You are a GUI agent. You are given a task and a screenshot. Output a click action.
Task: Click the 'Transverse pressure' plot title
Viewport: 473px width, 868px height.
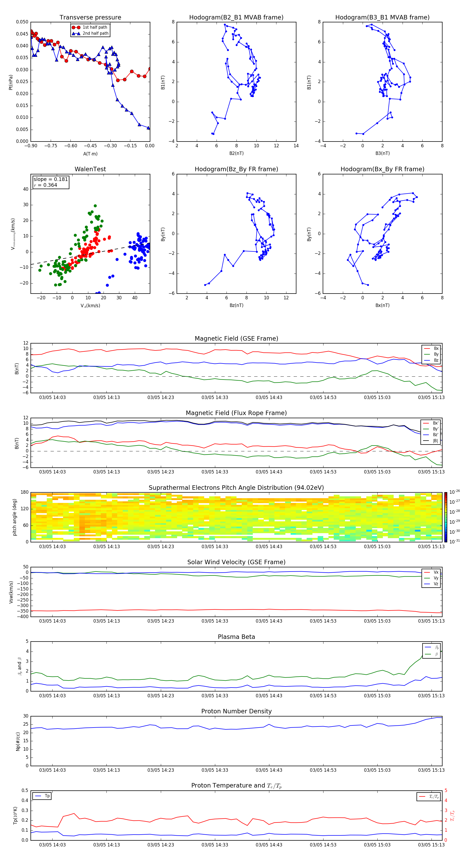pyautogui.click(x=90, y=18)
